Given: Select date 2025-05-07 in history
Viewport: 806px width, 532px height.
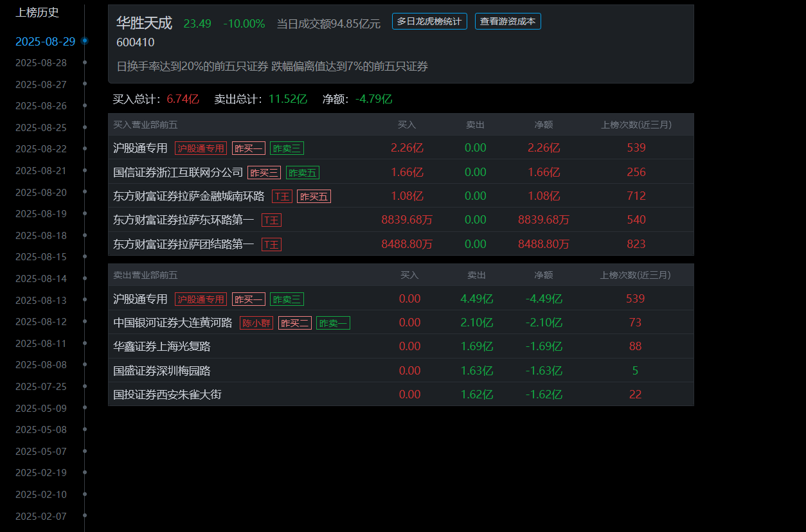Looking at the screenshot, I should click(41, 452).
